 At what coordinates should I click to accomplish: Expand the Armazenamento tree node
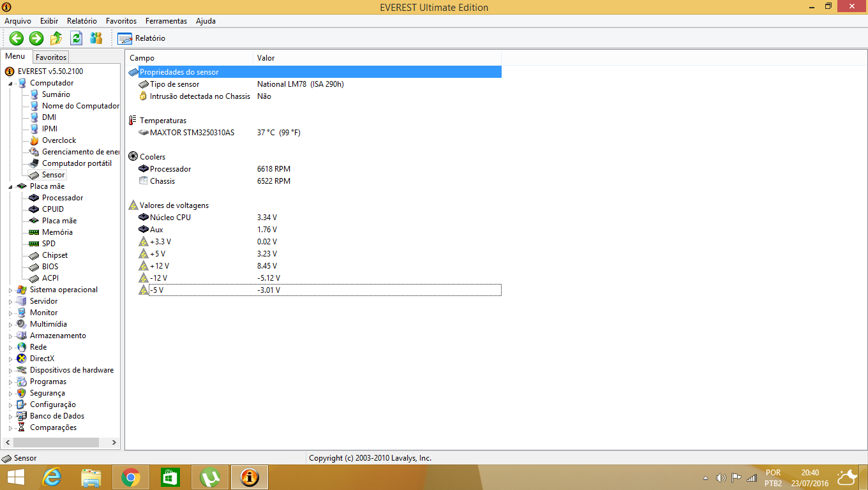(11, 336)
